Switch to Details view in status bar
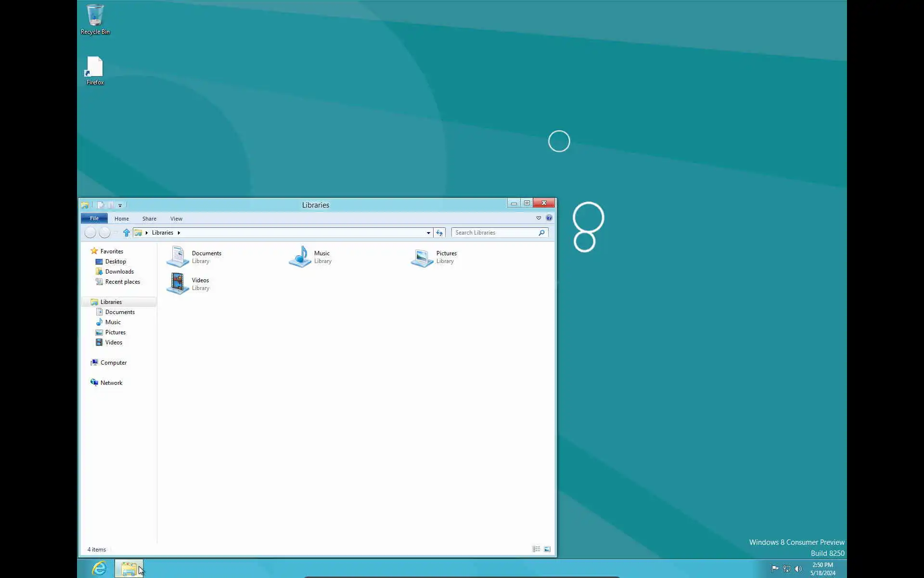 pyautogui.click(x=536, y=549)
